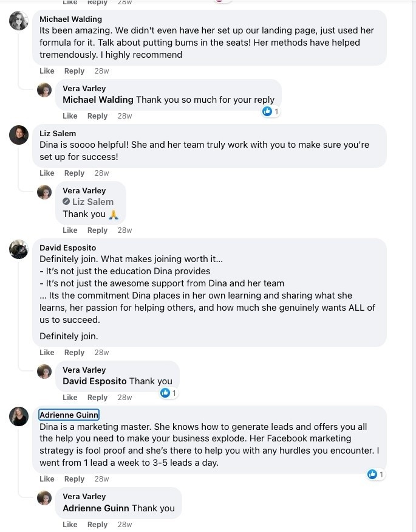Reply to Adrienne Guinn's comment
The width and height of the screenshot is (416, 532).
tap(74, 479)
